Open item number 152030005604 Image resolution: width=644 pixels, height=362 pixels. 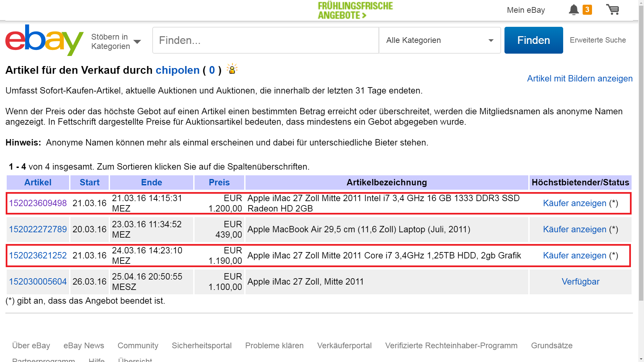point(38,282)
